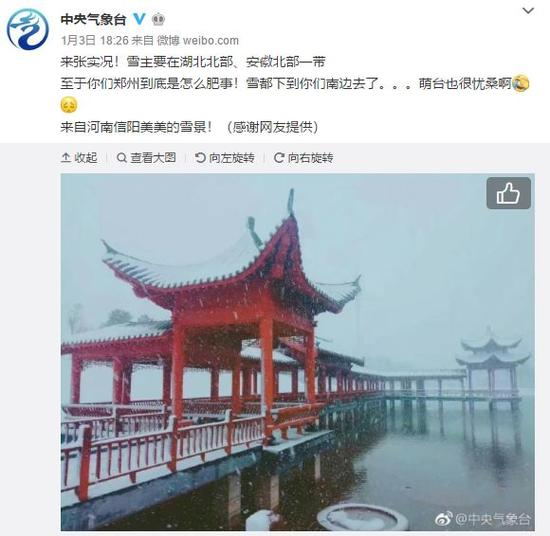Open the post options chevron menu
The height and width of the screenshot is (536, 550).
[x=528, y=11]
